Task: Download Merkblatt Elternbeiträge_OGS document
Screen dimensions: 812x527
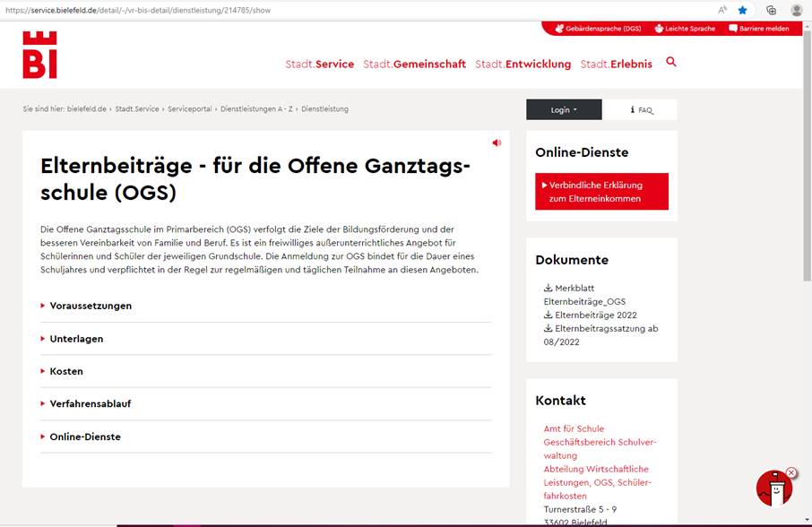Action: pyautogui.click(x=584, y=295)
